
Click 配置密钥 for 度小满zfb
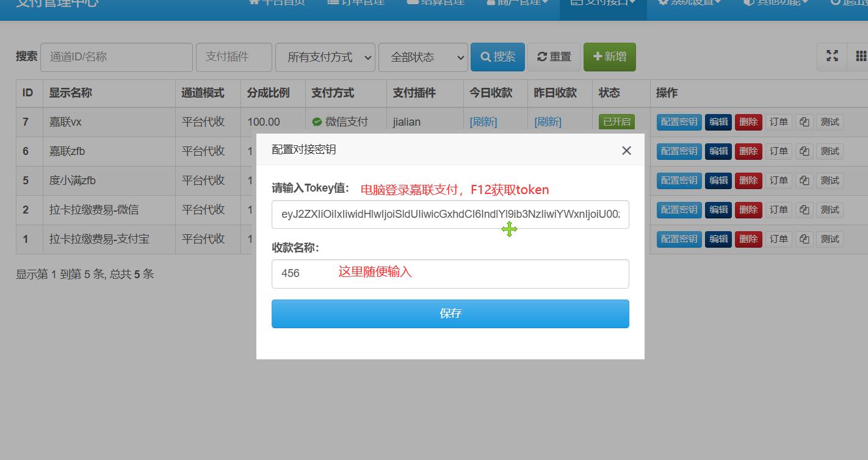pyautogui.click(x=679, y=181)
